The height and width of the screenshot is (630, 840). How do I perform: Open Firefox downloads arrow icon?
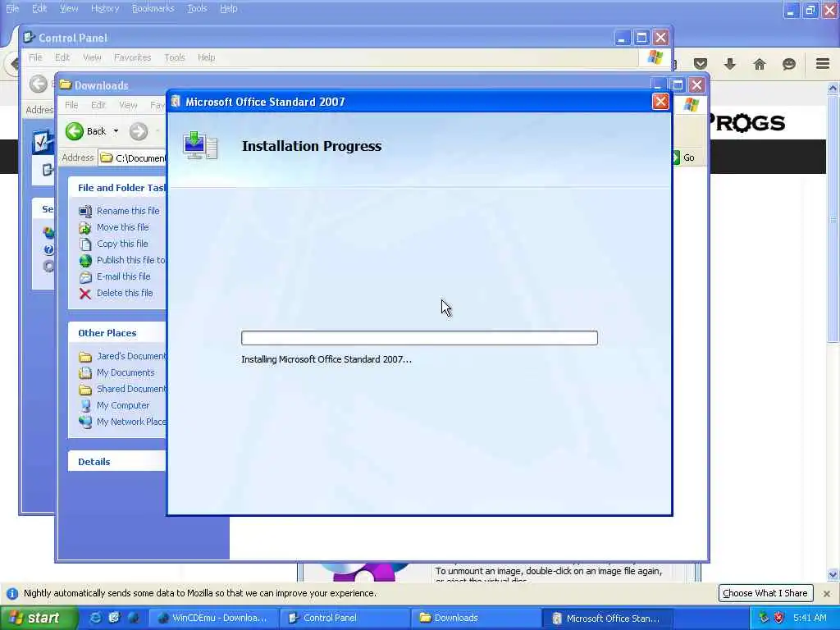point(729,64)
